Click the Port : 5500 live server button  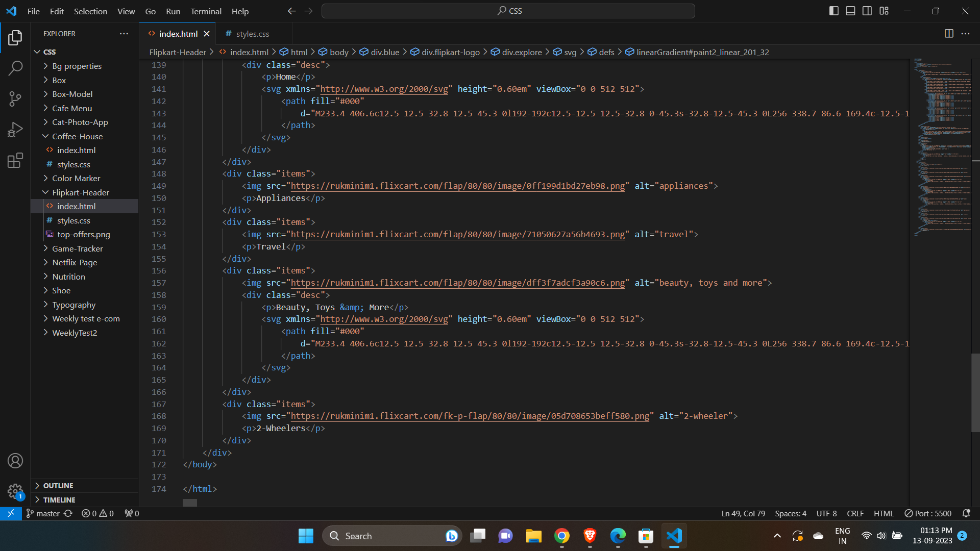tap(928, 513)
